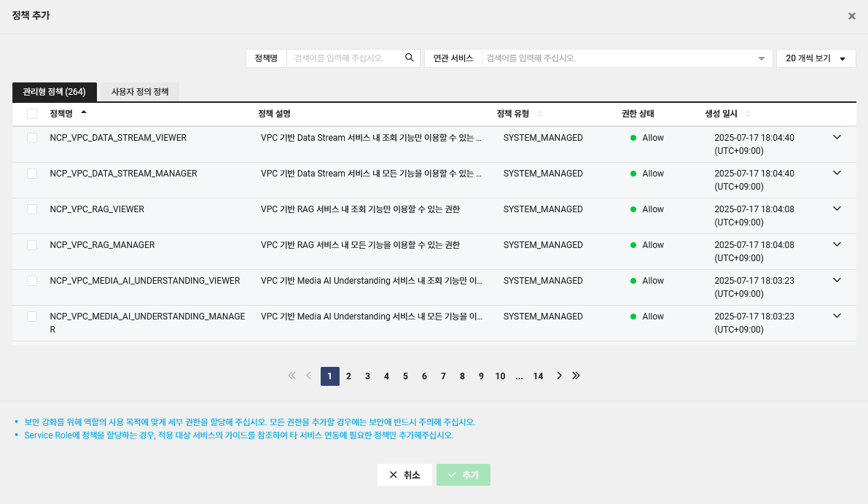868x504 pixels.
Task: Open the 연관 서비스 dropdown
Action: point(627,58)
